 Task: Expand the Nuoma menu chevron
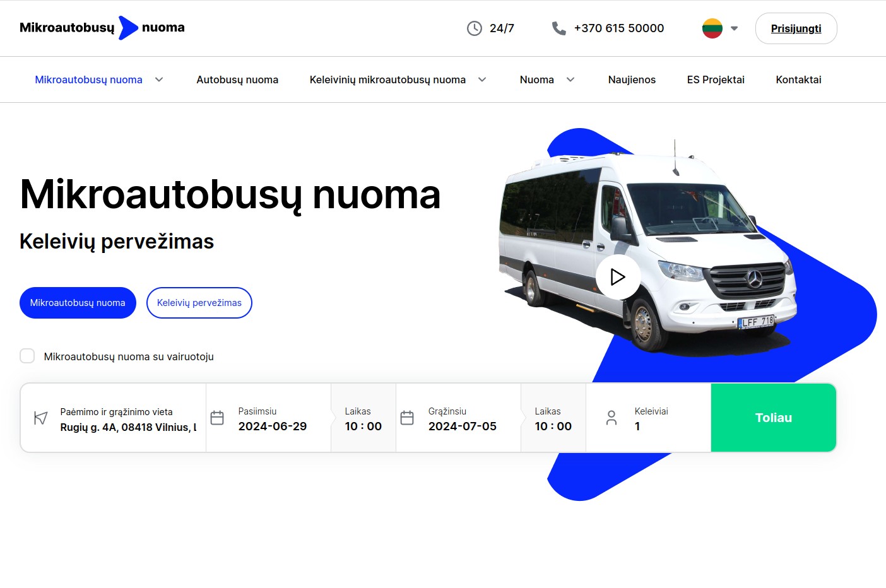(570, 79)
